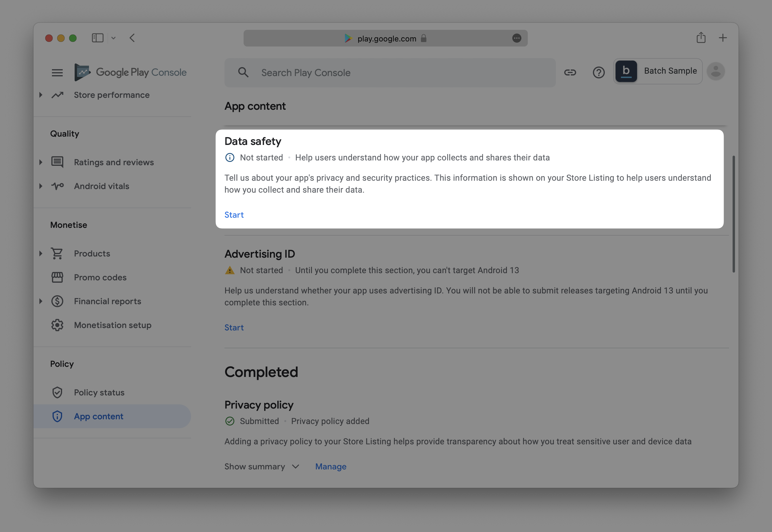Click the copy link icon
The image size is (772, 532).
[570, 72]
